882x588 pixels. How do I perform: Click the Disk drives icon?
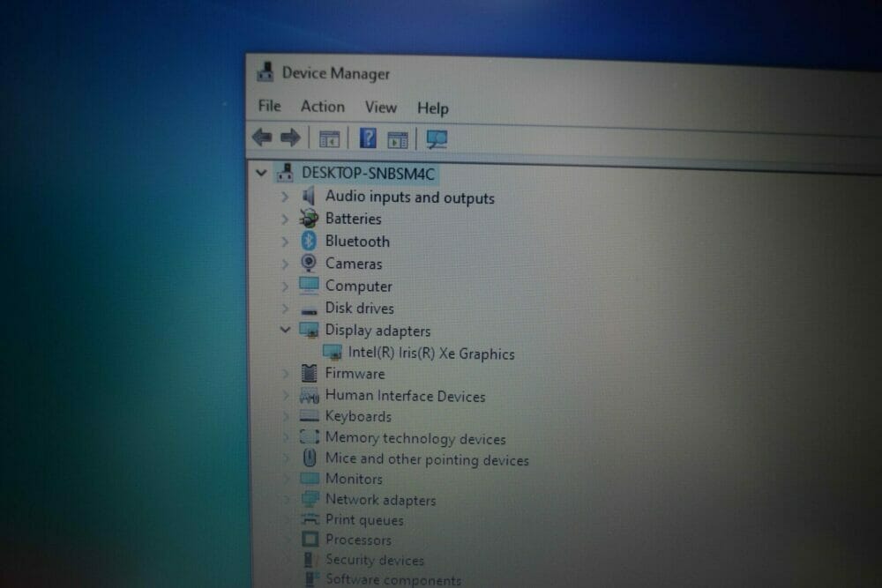(x=309, y=309)
